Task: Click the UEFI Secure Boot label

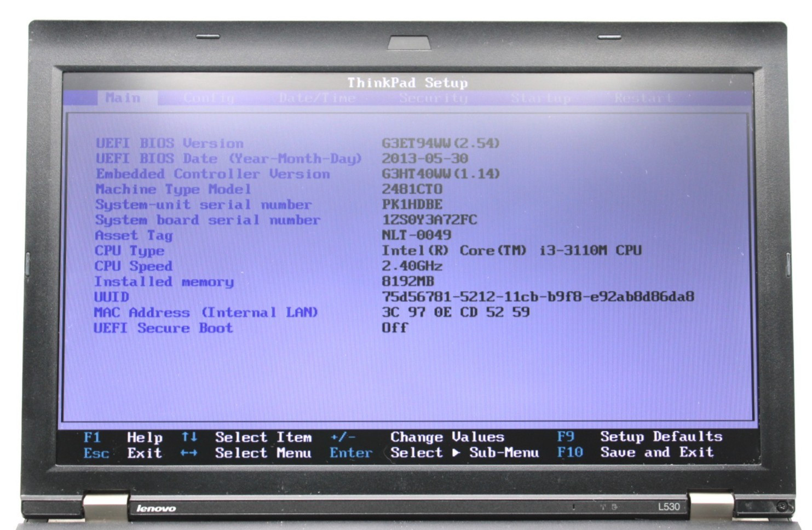Action: [x=163, y=328]
